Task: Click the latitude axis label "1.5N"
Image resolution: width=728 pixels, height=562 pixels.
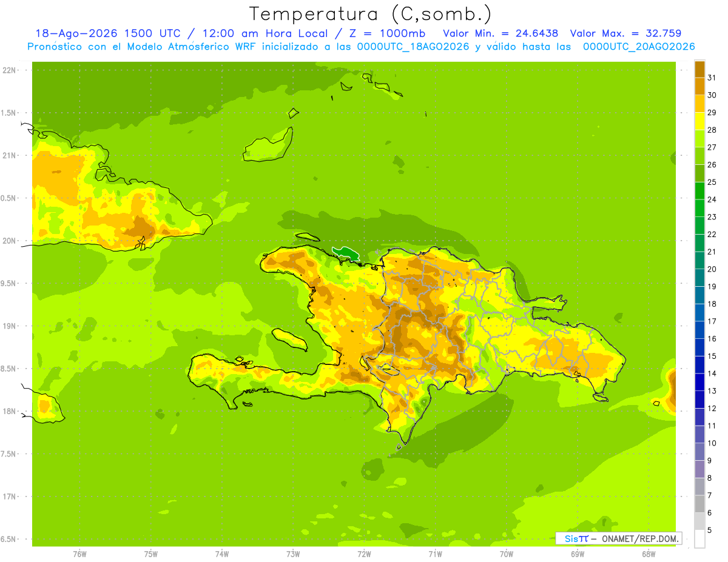Action: pos(9,113)
